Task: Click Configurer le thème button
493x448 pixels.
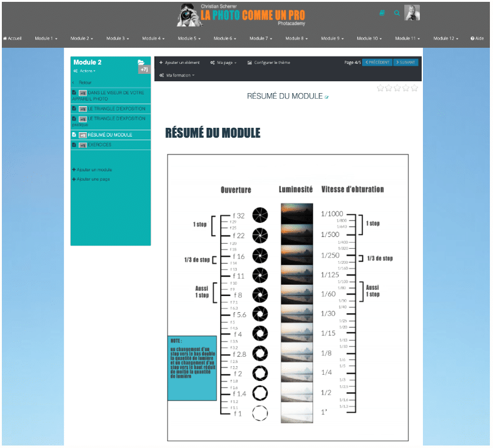Action: pos(269,63)
